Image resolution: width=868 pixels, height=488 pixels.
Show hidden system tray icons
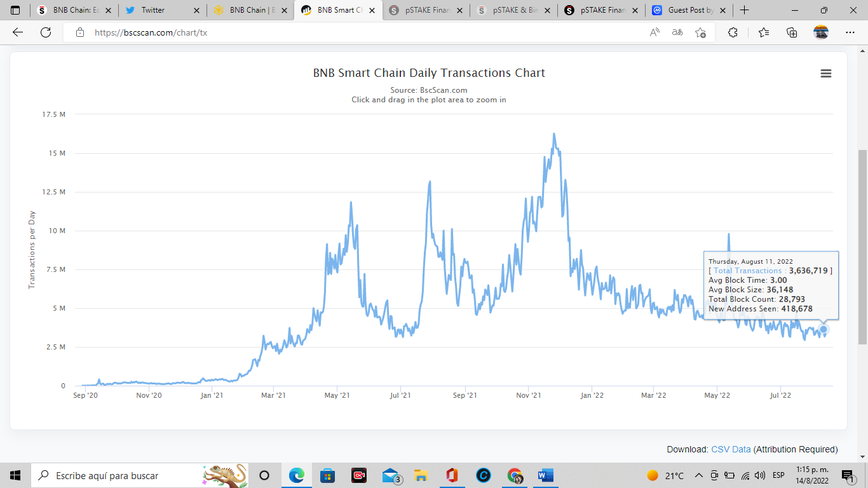pos(698,475)
